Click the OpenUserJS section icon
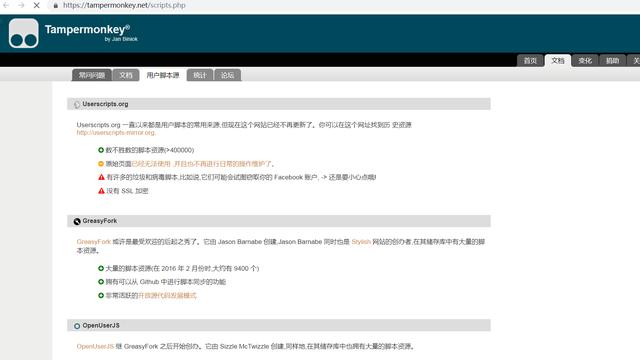 tap(77, 326)
